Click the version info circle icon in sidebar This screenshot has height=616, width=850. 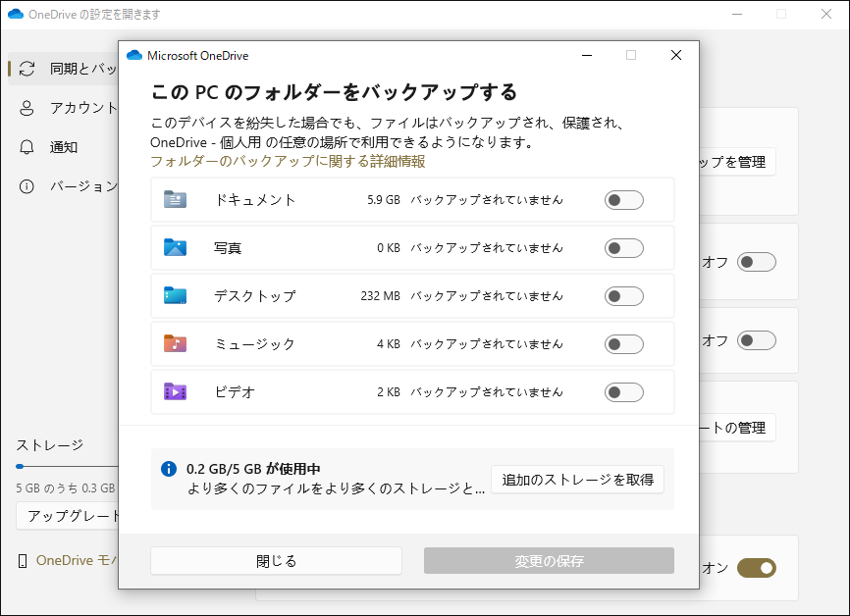point(27,186)
